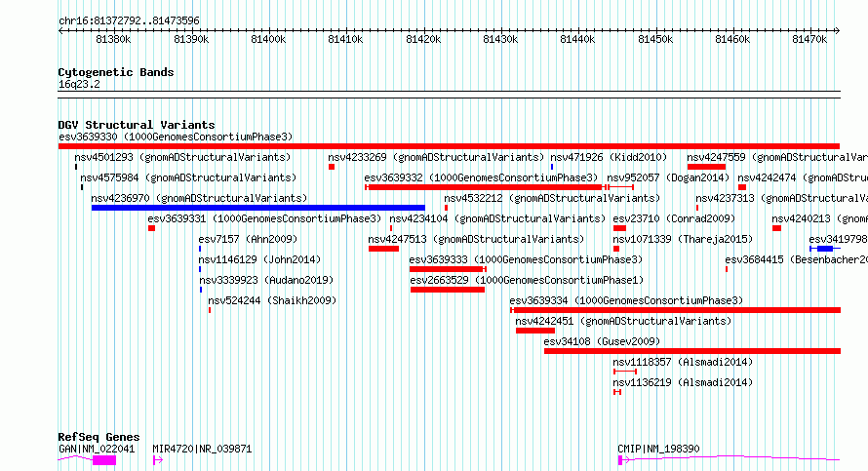This screenshot has width=868, height=471.
Task: Click the Cytogenetic Bands track title
Action: pos(116,72)
